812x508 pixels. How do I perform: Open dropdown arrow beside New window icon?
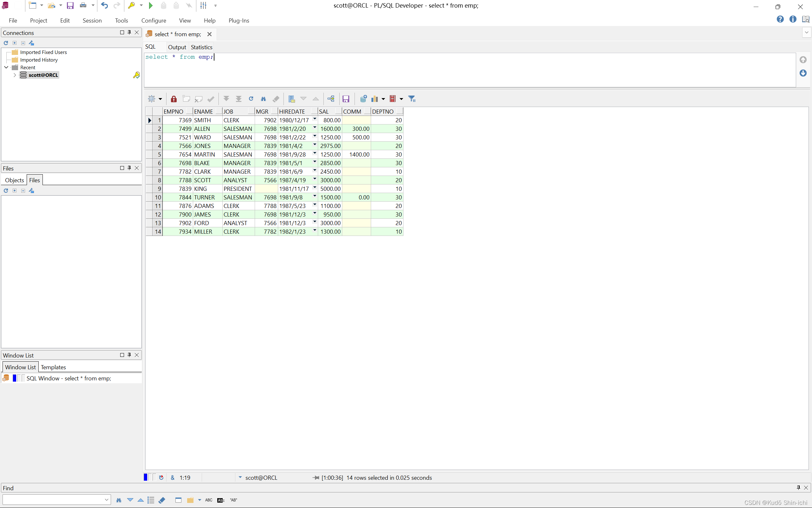[x=42, y=5]
